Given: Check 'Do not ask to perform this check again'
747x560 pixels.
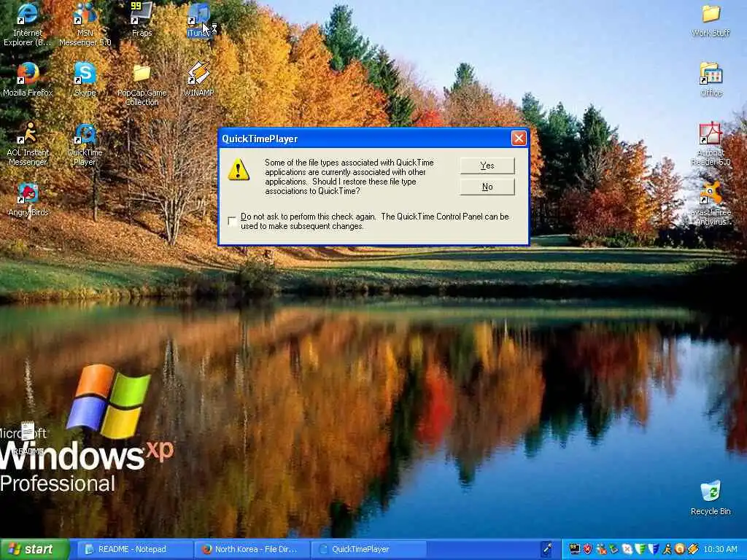Looking at the screenshot, I should 232,221.
